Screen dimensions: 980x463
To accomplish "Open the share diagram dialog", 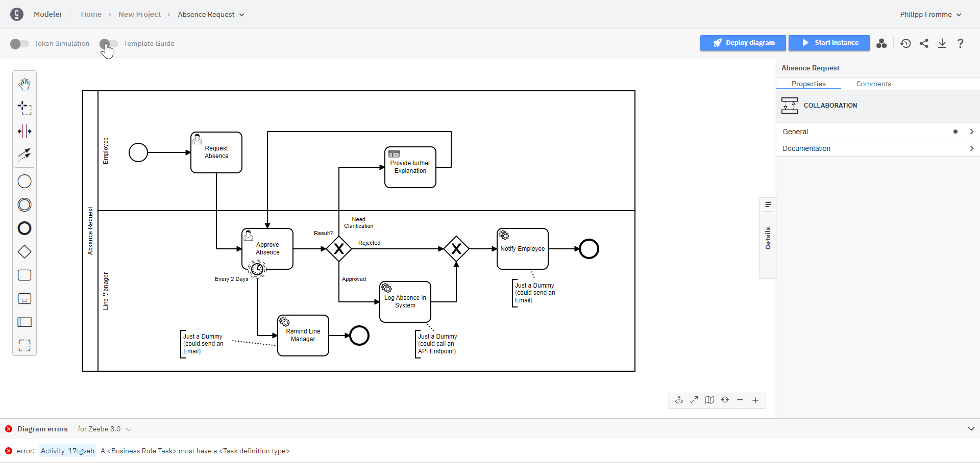I will 924,43.
